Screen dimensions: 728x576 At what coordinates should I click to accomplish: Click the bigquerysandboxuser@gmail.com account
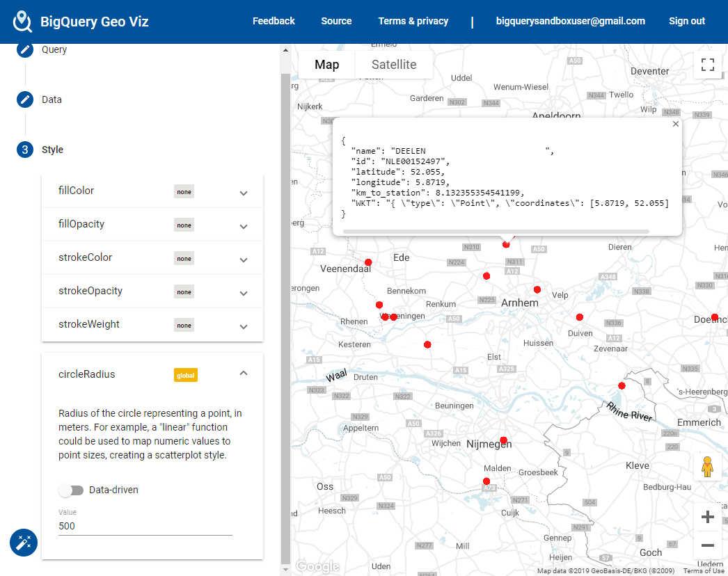pyautogui.click(x=570, y=21)
